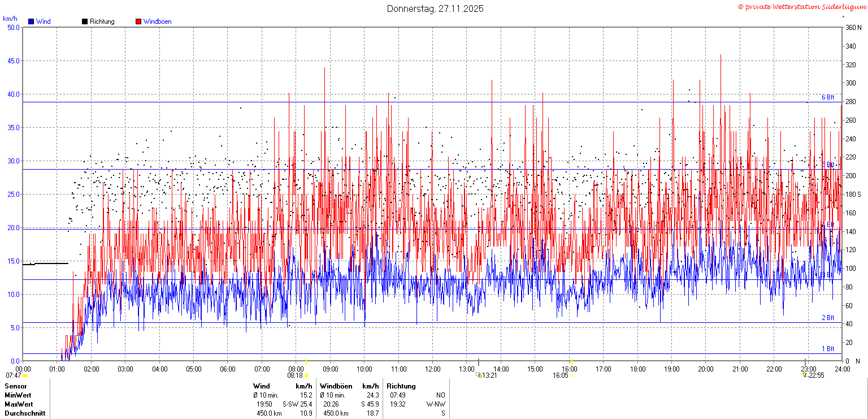Click the 1 Bft threshold label
Image resolution: width=868 pixels, height=419 pixels.
tap(828, 349)
